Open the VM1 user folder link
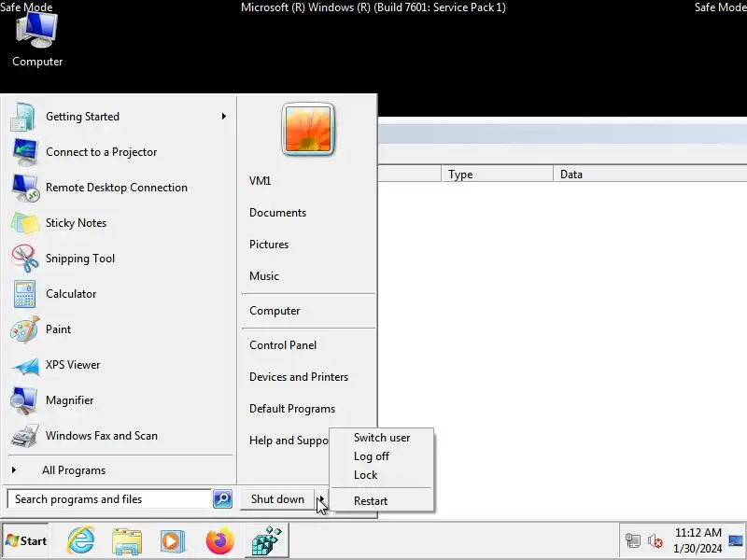Image resolution: width=747 pixels, height=560 pixels. click(261, 181)
